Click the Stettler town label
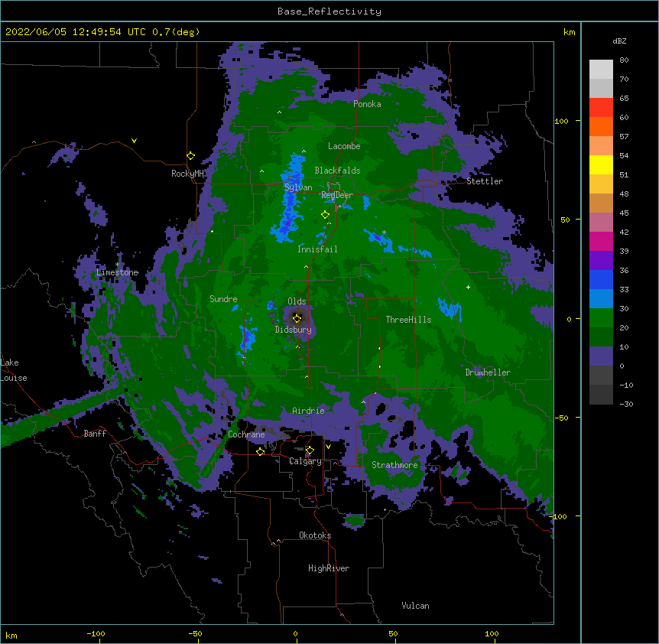The height and width of the screenshot is (644, 659). 485,181
